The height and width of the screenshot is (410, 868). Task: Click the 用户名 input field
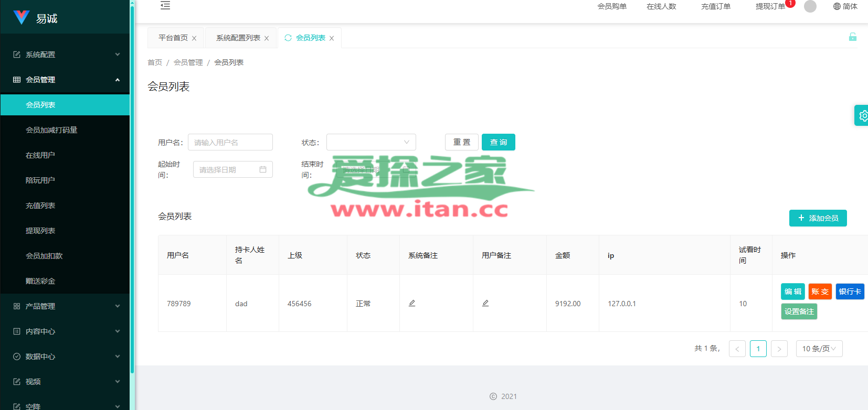click(x=230, y=142)
